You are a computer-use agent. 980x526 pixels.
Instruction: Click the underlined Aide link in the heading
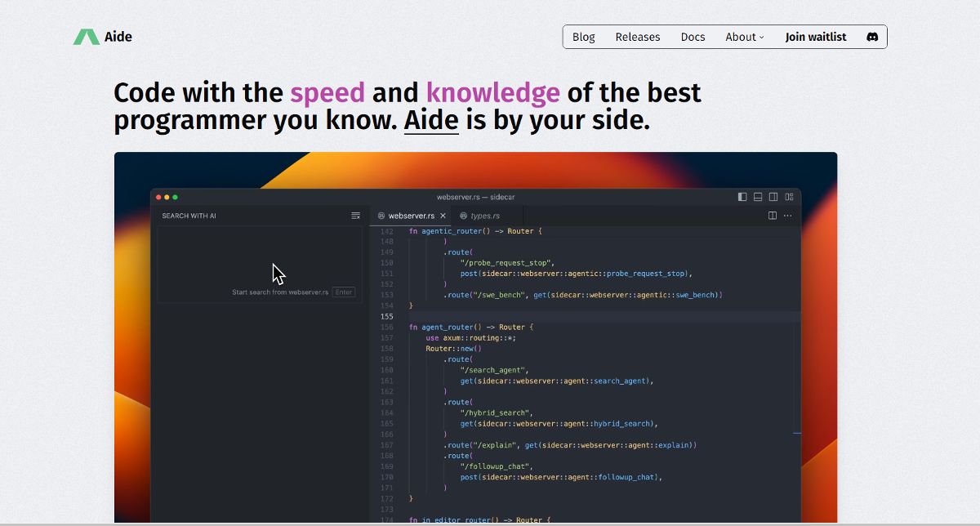pos(431,120)
